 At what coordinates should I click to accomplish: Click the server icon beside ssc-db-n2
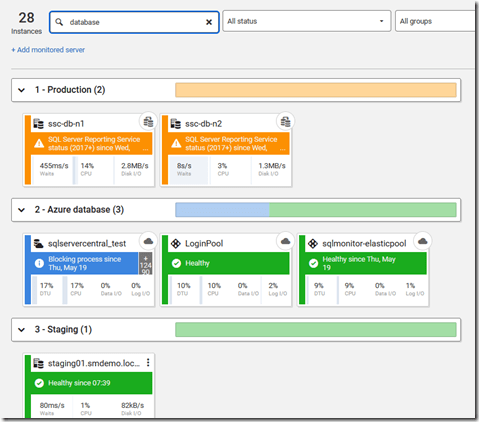pyautogui.click(x=176, y=124)
